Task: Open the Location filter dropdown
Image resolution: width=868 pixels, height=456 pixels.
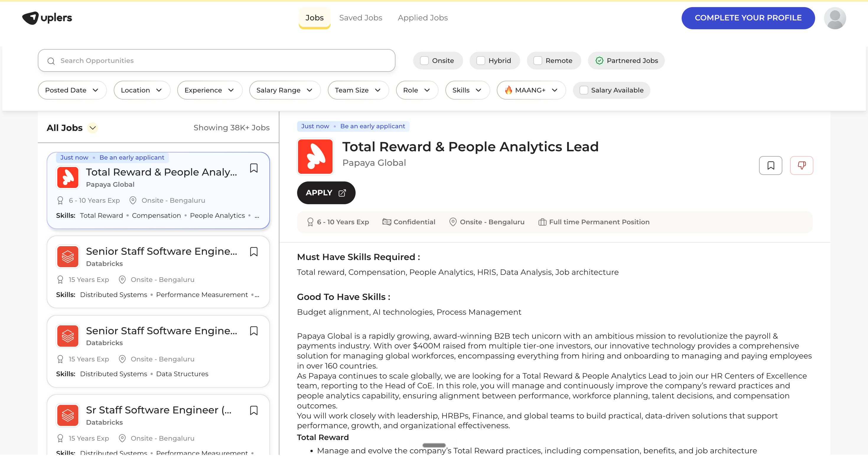Action: 142,90
